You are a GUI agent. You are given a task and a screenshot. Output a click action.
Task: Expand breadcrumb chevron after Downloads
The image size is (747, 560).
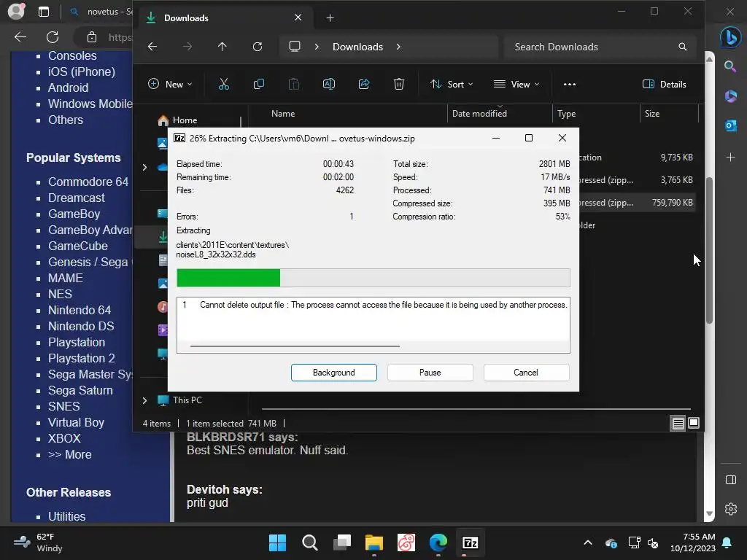(x=398, y=47)
